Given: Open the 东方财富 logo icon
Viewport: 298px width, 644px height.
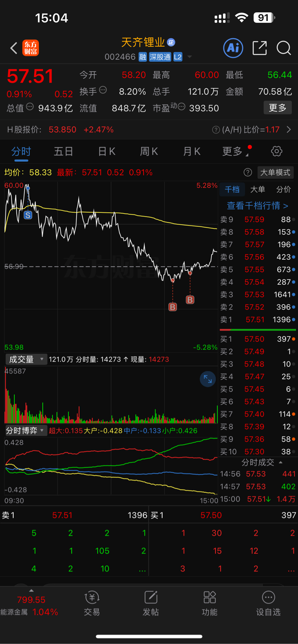Looking at the screenshot, I should coord(31,48).
